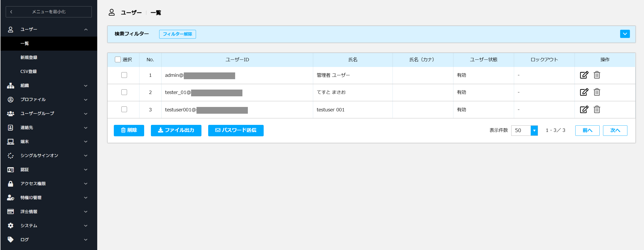Click the ユーザー person icon in the sidebar
The height and width of the screenshot is (250, 644).
pos(10,29)
